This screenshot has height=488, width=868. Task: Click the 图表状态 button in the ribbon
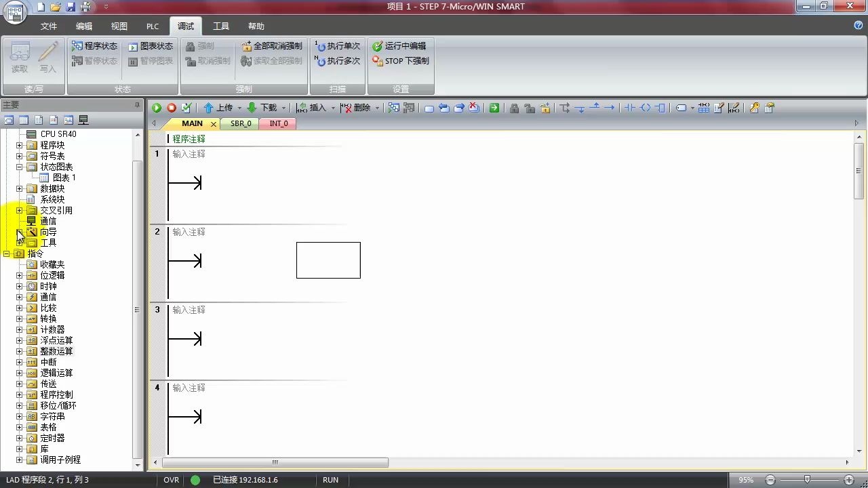[x=150, y=46]
